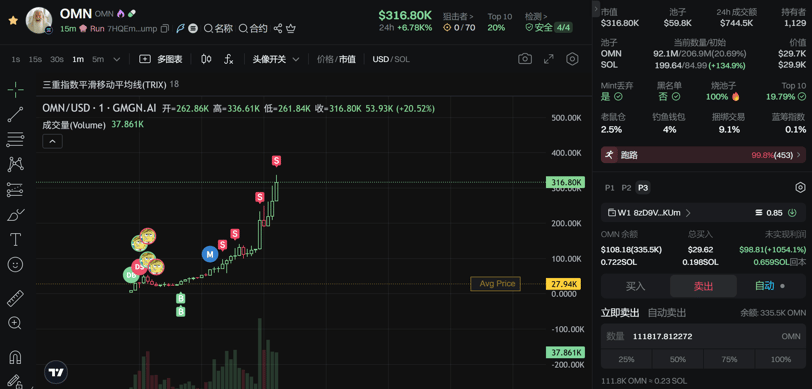Take a chart snapshot with camera icon
The width and height of the screenshot is (812, 389).
(525, 59)
